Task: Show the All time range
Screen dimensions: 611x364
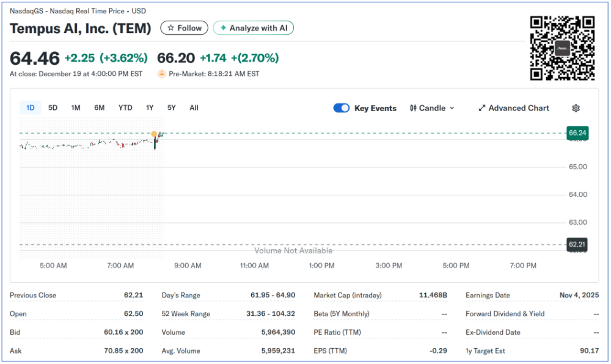Action: click(194, 108)
